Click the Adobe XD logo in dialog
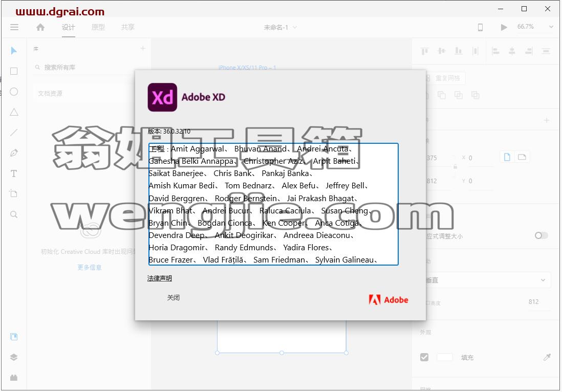The width and height of the screenshot is (562, 392). (162, 97)
